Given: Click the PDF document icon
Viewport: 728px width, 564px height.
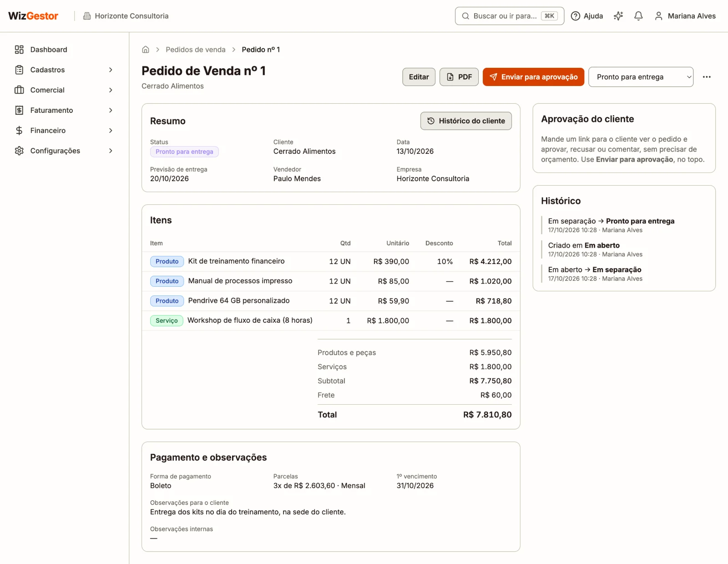Looking at the screenshot, I should (450, 77).
